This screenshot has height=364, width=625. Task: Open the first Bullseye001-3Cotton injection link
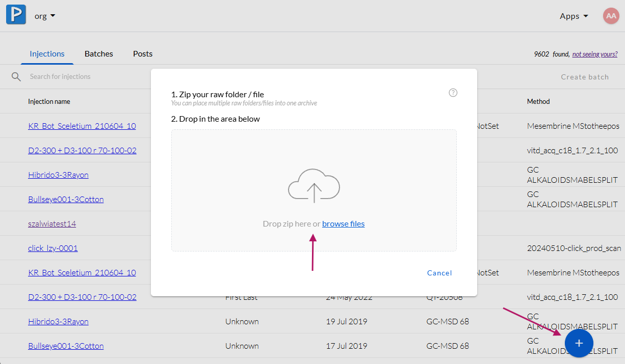[66, 199]
